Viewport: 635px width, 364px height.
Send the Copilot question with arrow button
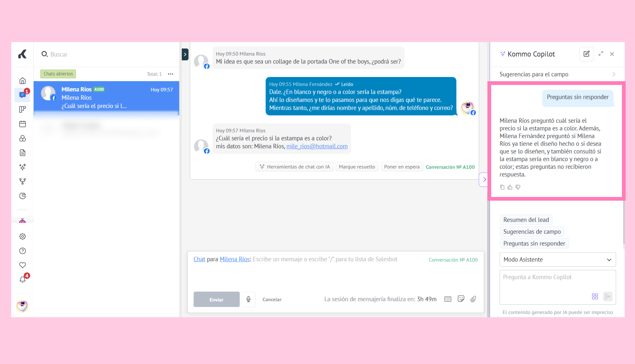[x=608, y=297]
